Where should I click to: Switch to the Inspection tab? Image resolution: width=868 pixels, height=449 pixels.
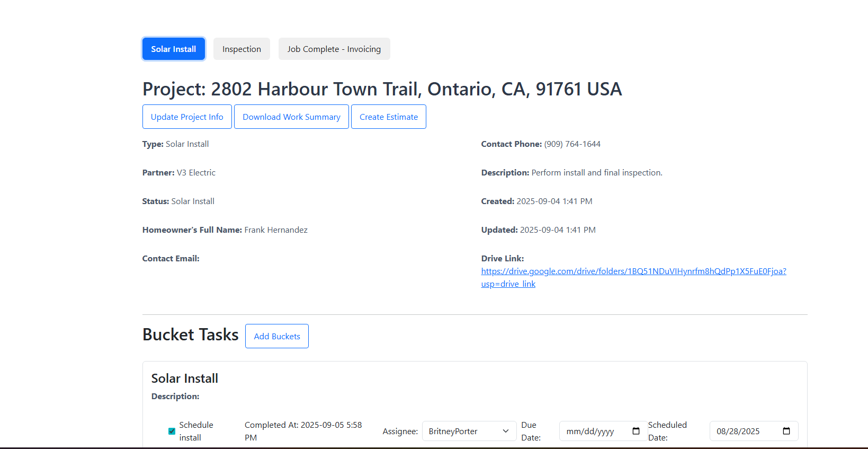click(x=241, y=49)
